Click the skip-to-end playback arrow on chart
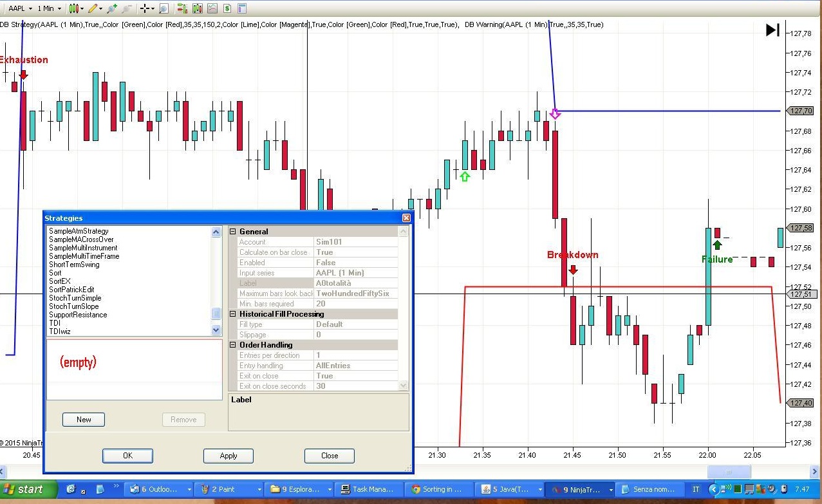Viewport: 822px width, 504px height. [x=772, y=30]
